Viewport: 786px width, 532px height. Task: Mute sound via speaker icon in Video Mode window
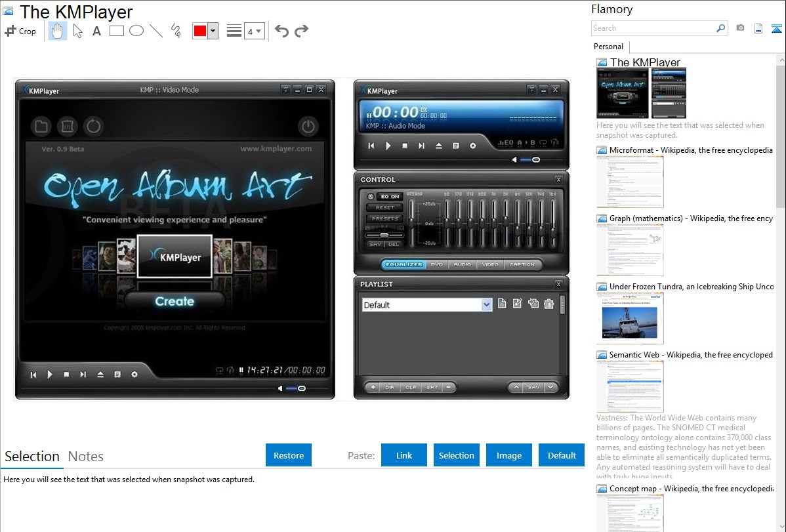[280, 388]
